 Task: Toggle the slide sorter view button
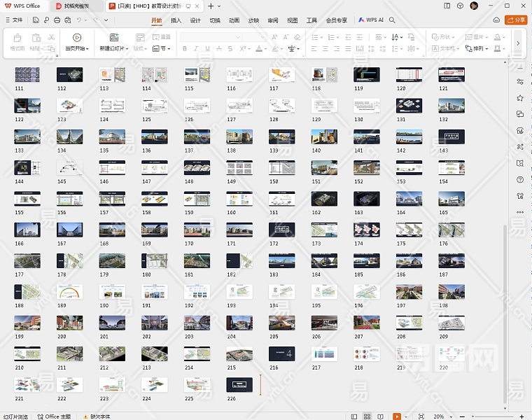(367, 416)
